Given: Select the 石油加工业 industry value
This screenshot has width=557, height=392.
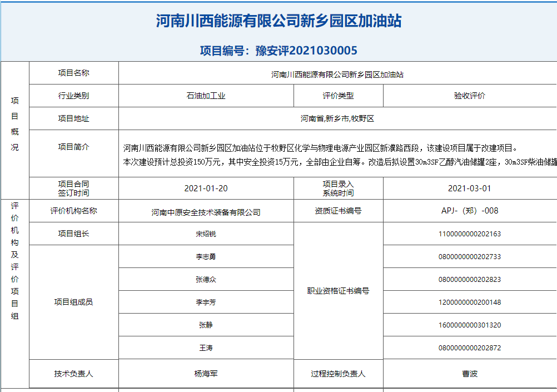Looking at the screenshot, I should (206, 96).
